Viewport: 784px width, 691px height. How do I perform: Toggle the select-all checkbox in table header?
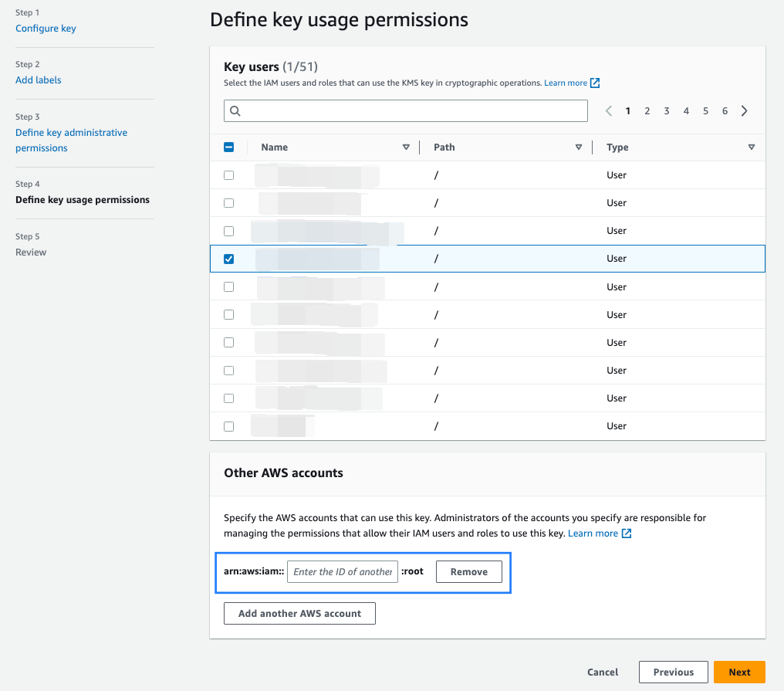pyautogui.click(x=228, y=147)
